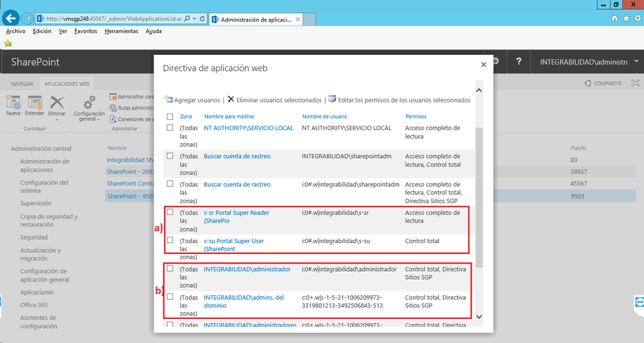Click the dialog scrollbar down arrow

[x=479, y=317]
